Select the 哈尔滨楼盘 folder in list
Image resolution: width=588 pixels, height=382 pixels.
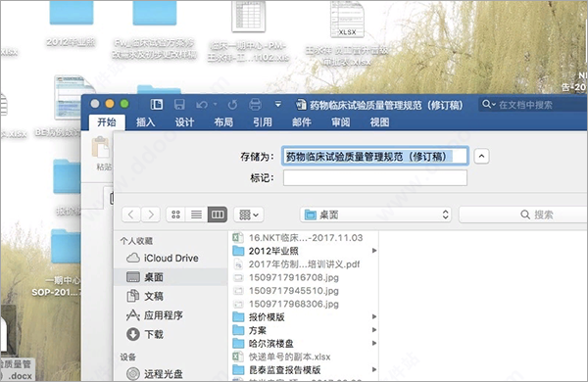pyautogui.click(x=303, y=344)
